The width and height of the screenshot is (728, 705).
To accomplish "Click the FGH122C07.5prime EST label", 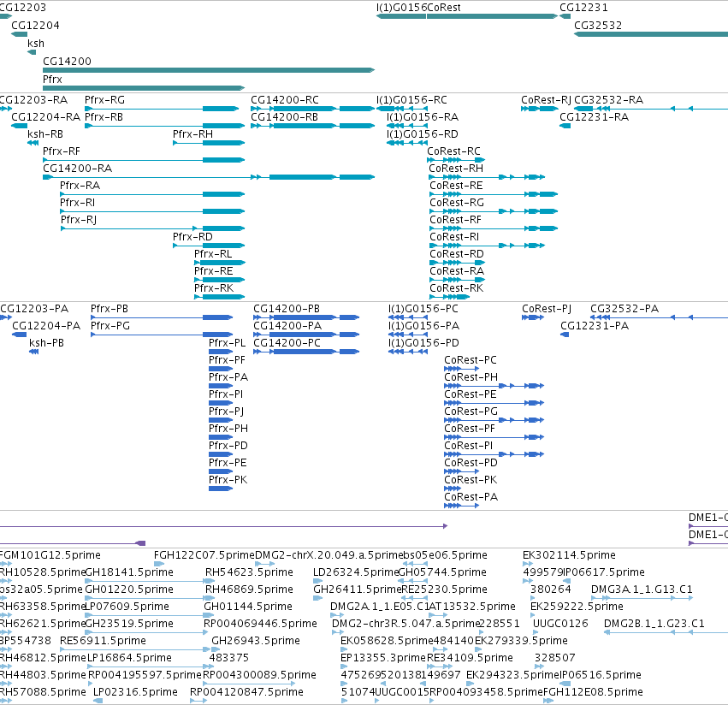I will [204, 555].
